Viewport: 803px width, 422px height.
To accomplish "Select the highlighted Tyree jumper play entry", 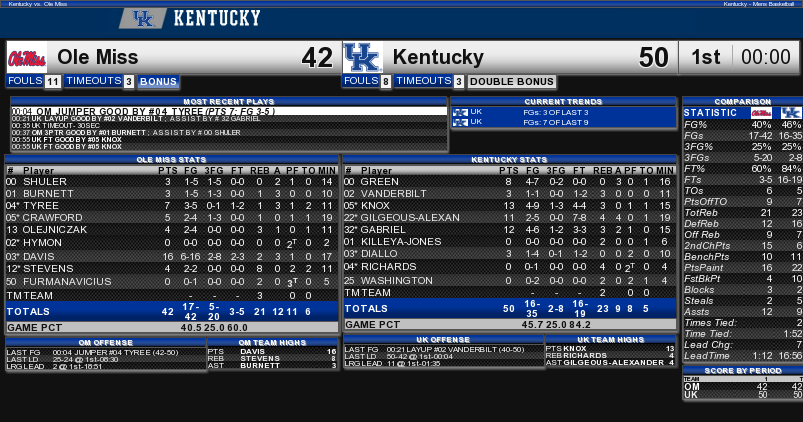I will pos(229,111).
